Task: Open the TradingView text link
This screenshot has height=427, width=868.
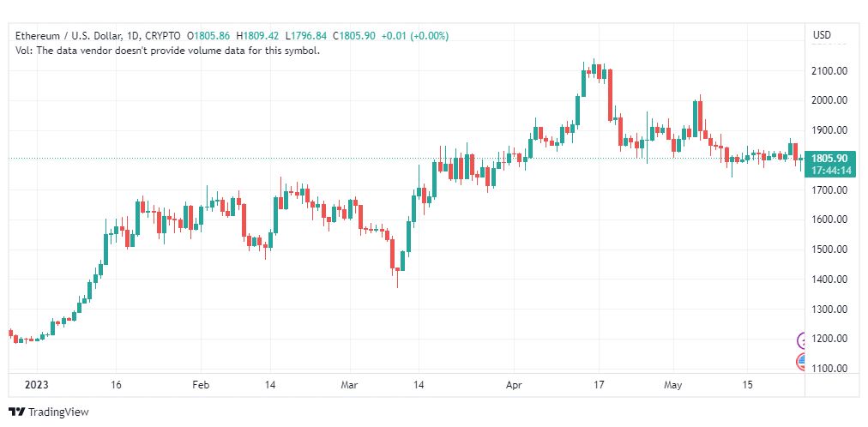Action: pyautogui.click(x=58, y=412)
